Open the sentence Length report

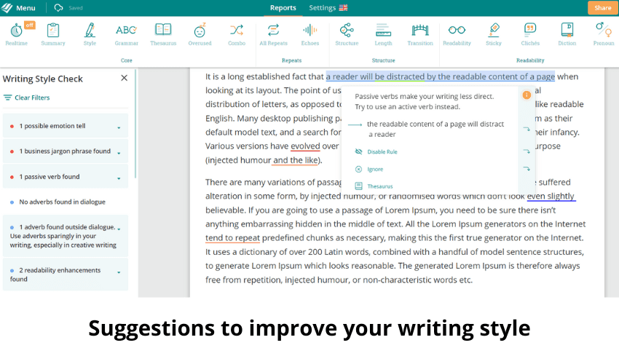tap(383, 34)
